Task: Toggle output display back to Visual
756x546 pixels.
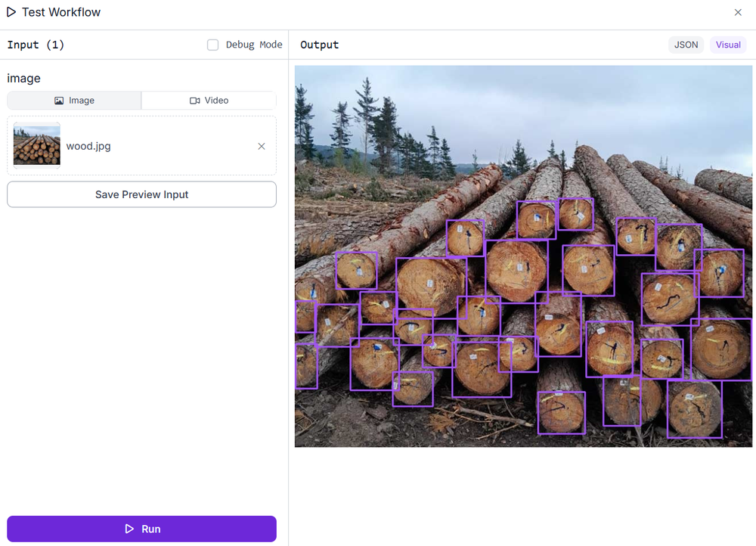Action: coord(727,45)
